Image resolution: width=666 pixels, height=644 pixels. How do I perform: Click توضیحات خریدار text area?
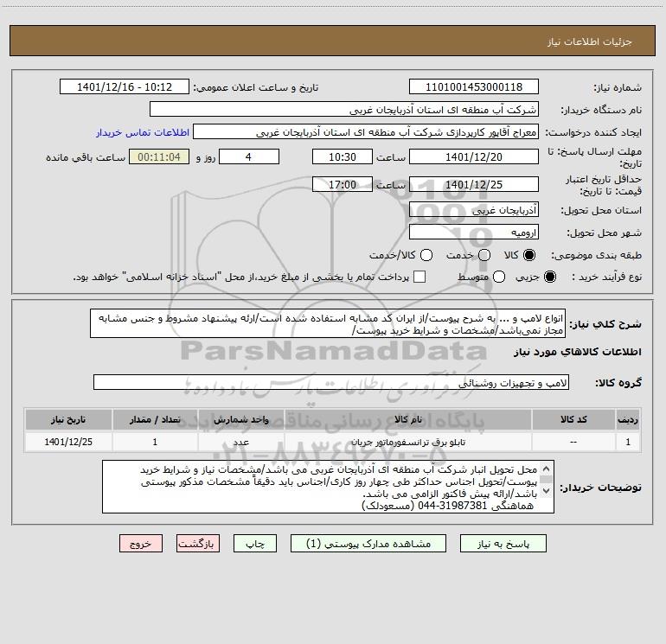328,487
